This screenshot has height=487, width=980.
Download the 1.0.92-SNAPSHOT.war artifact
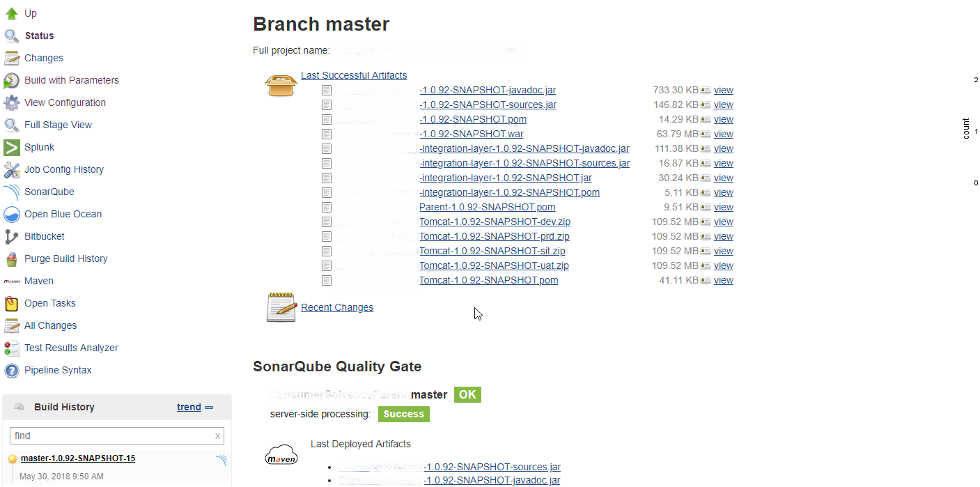click(x=472, y=134)
